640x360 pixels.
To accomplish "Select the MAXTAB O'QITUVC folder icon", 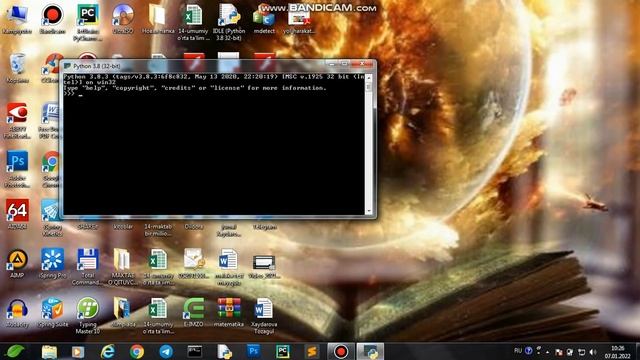I will pos(123,267).
